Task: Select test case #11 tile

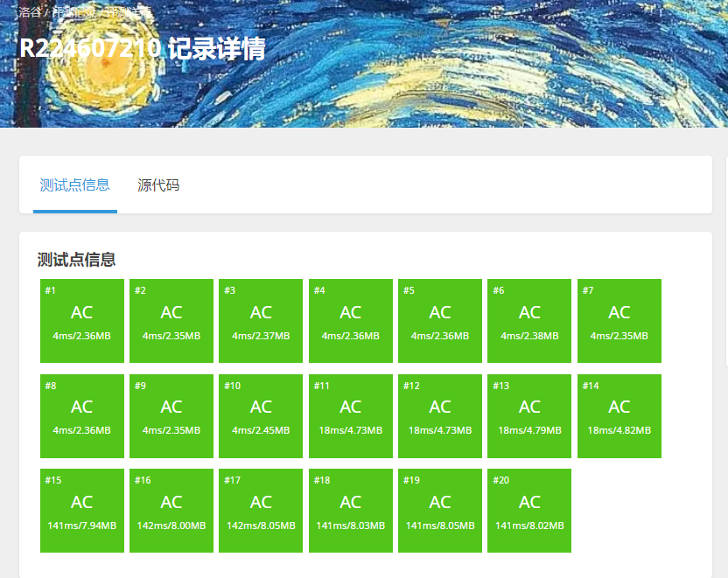Action: pyautogui.click(x=351, y=416)
